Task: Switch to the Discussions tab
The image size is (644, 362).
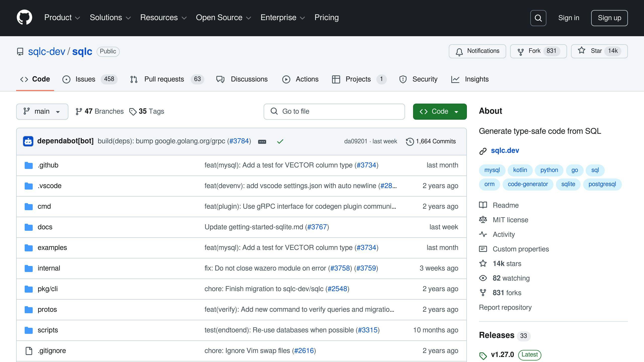Action: (242, 79)
